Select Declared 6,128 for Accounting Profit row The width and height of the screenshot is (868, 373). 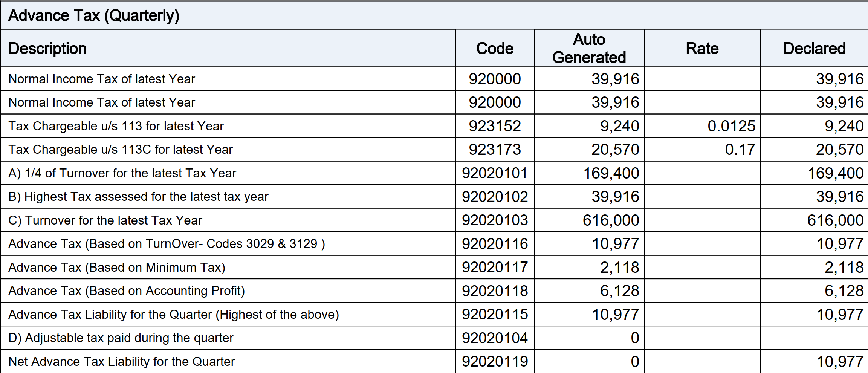(844, 291)
